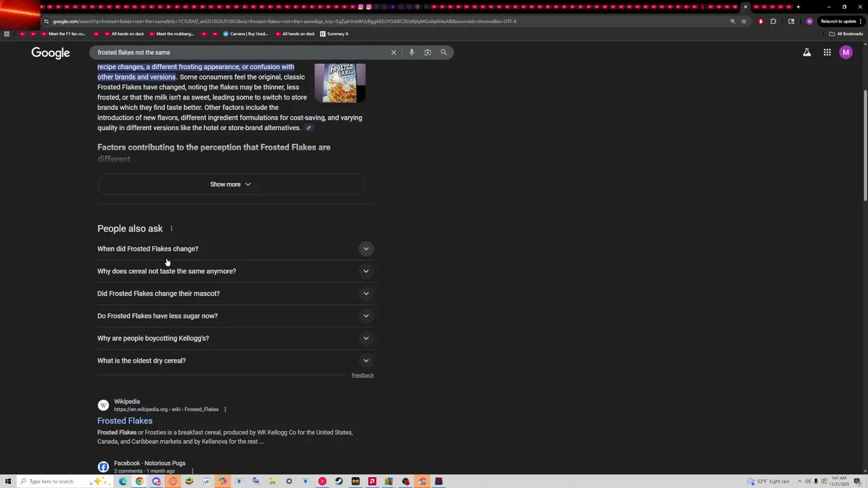
Task: Expand 'Why does cereal not taste the same anymore?'
Action: click(x=235, y=271)
